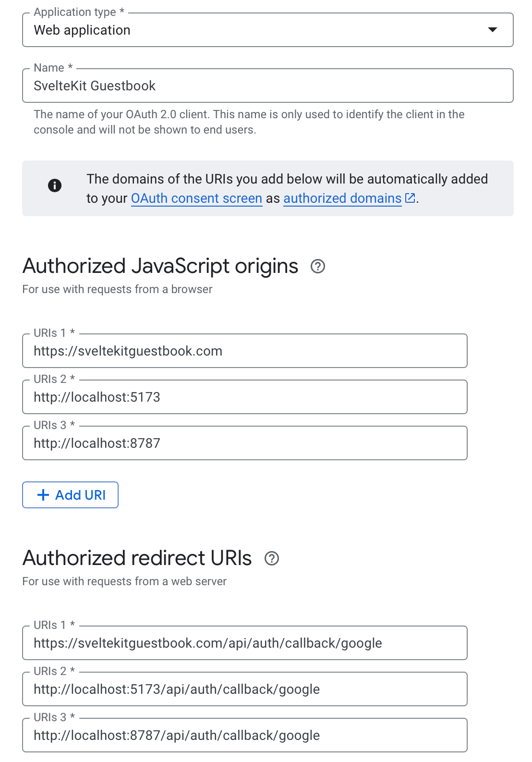Click the info icon in the domains notice banner
The width and height of the screenshot is (532, 762).
coord(55,186)
